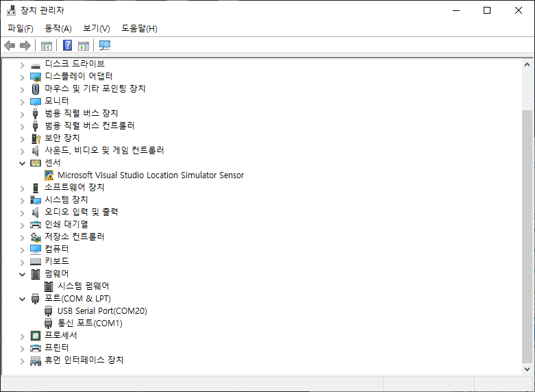Click the 보안 장치 key icon
This screenshot has width=535, height=392.
[36, 138]
